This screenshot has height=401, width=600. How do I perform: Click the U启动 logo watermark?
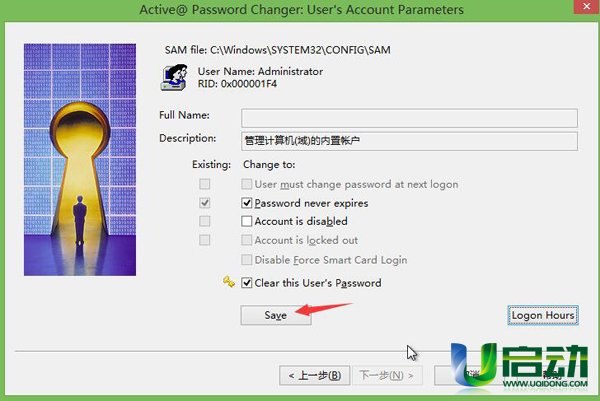coord(519,365)
